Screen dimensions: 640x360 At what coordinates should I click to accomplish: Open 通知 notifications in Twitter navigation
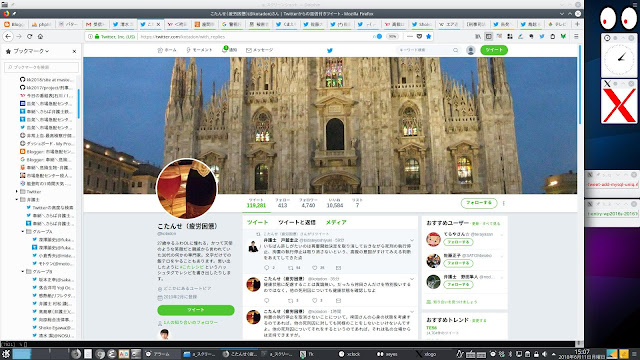pos(230,50)
